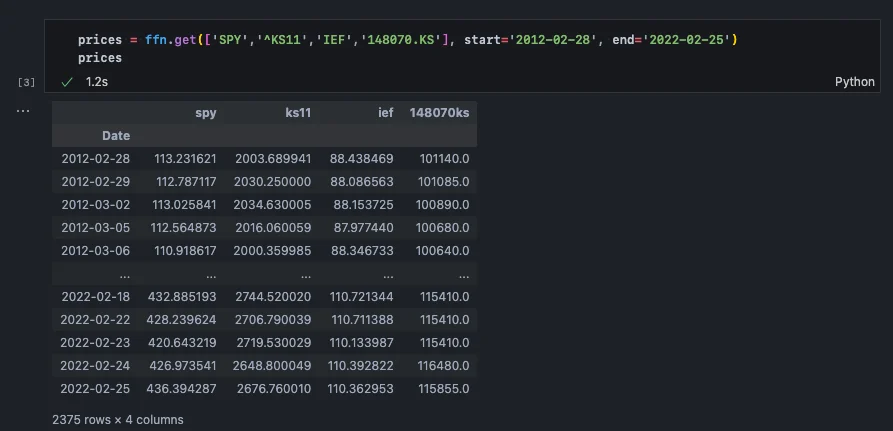Click the execution count [3] indicator
The height and width of the screenshot is (431, 893).
[x=27, y=81]
